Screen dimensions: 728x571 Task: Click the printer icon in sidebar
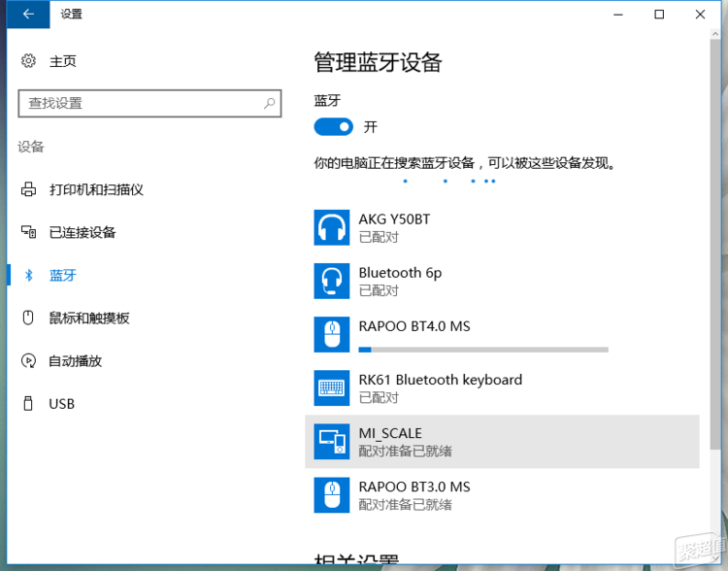(28, 189)
